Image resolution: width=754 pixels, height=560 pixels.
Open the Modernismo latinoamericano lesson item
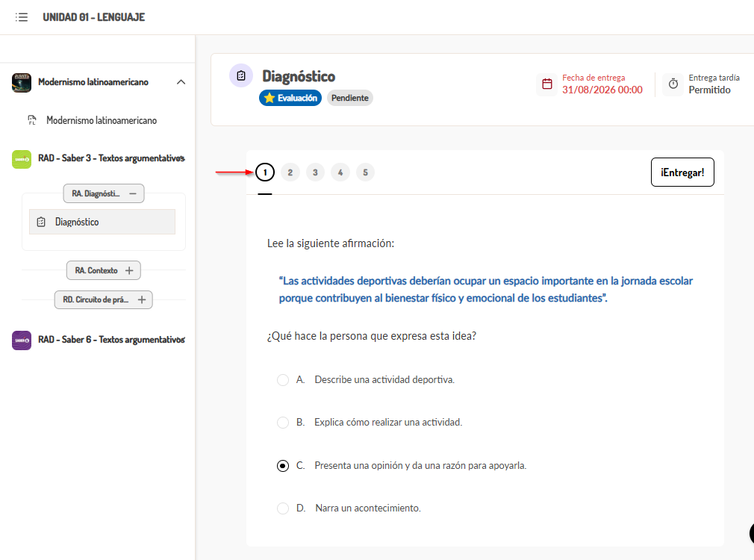[101, 120]
